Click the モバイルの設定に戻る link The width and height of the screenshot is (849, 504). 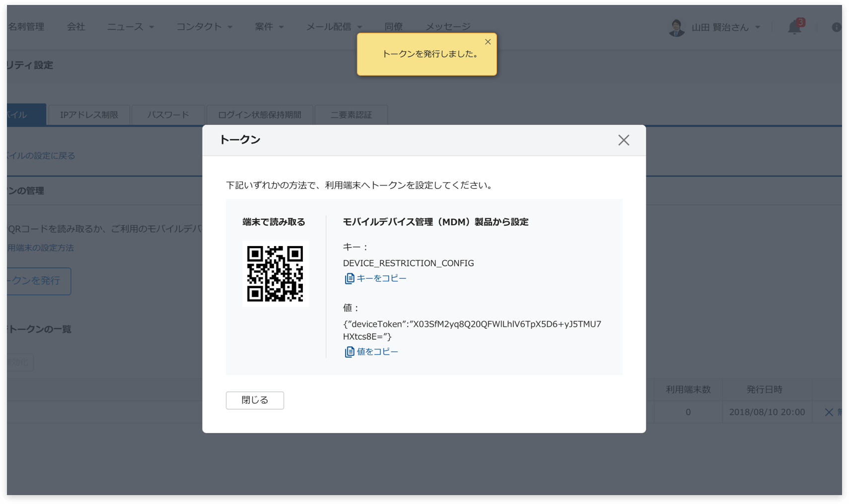pos(41,156)
